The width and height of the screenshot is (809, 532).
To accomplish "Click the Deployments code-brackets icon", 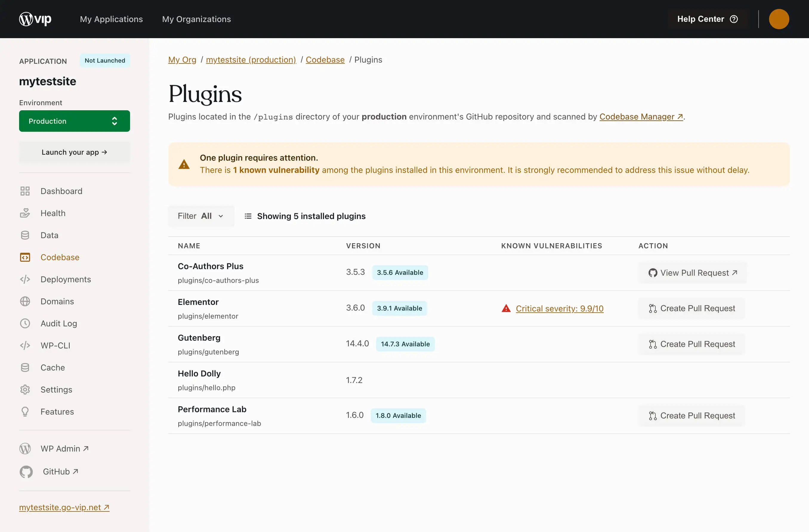I will (25, 279).
